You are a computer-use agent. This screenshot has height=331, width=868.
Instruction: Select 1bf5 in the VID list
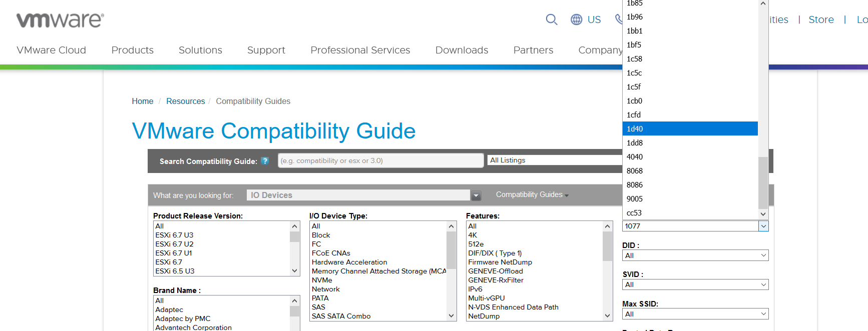[690, 44]
